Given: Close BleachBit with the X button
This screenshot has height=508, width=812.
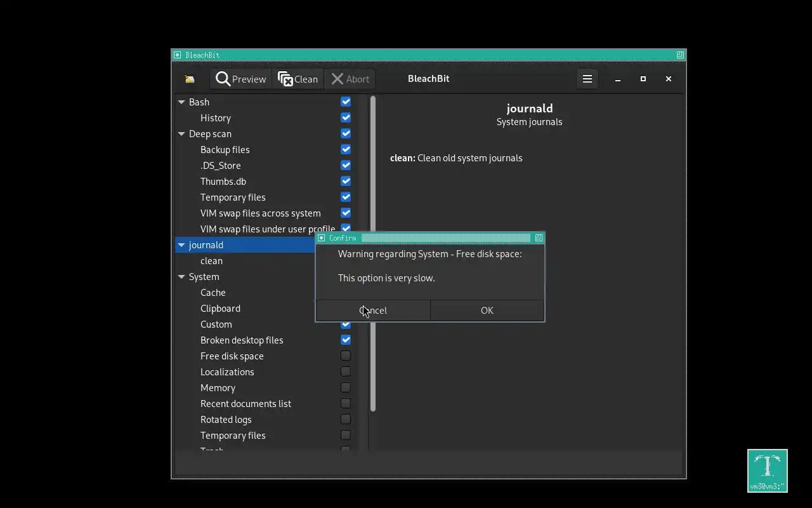Looking at the screenshot, I should [669, 79].
